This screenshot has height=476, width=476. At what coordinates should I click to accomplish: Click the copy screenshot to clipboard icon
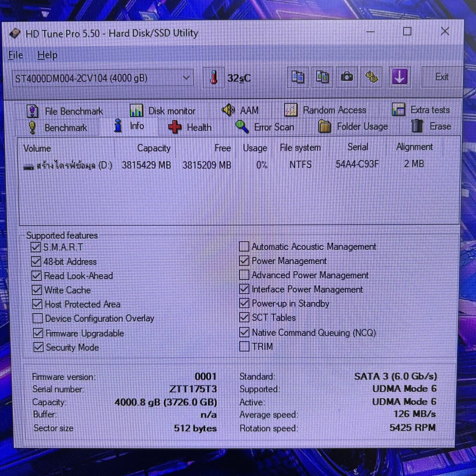[x=323, y=77]
